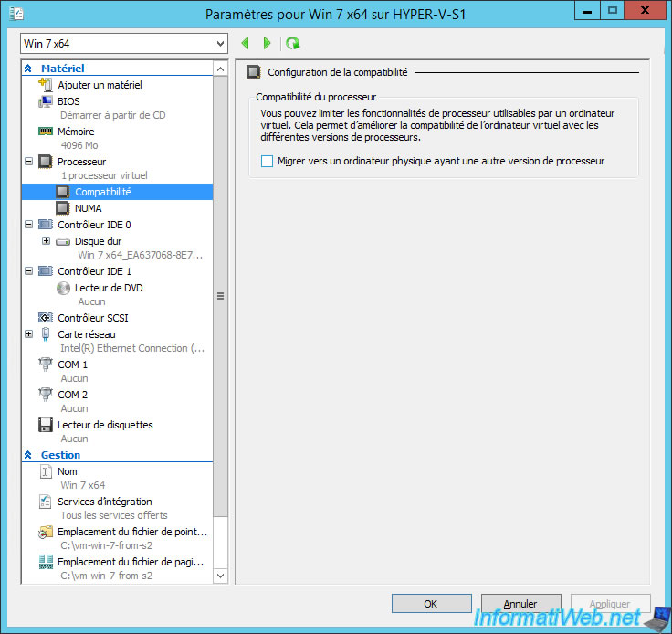Click the Contrôleur IDE 0 icon
The width and height of the screenshot is (672, 634).
[46, 225]
